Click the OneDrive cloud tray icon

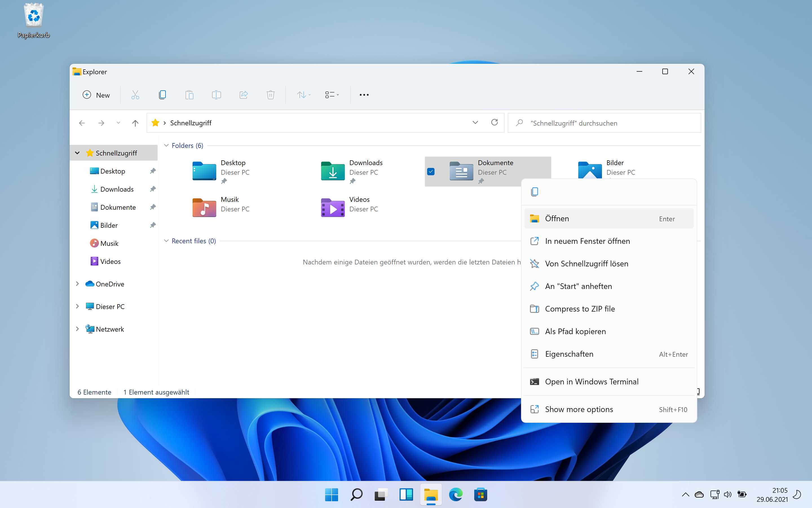point(699,494)
